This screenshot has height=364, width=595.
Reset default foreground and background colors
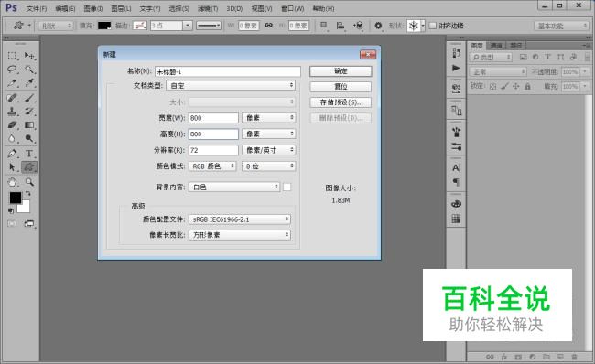(11, 210)
